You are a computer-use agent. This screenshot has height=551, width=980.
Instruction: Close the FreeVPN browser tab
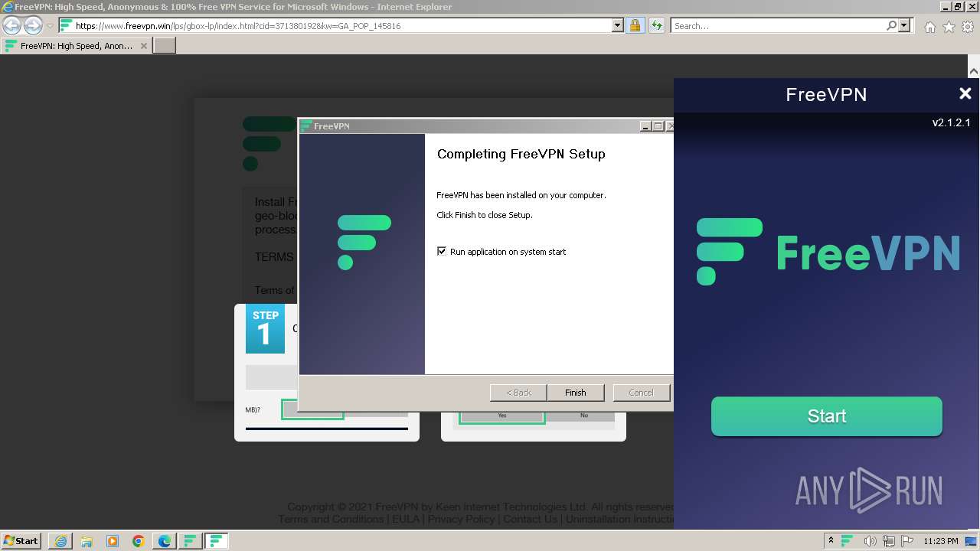(143, 46)
